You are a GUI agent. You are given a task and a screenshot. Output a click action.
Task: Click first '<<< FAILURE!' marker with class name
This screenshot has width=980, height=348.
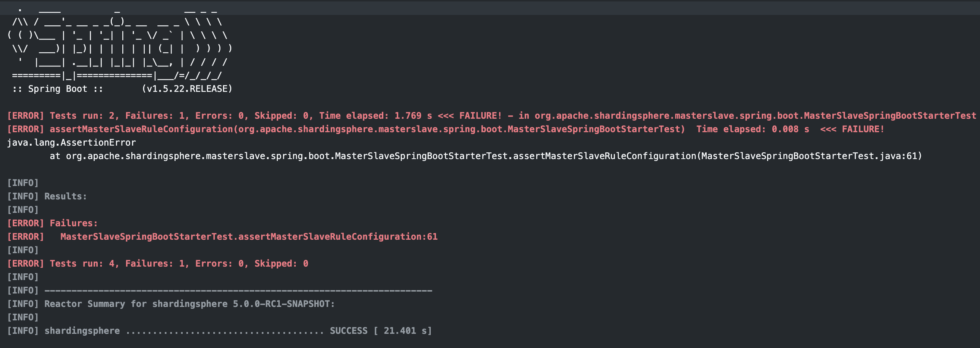coord(470,116)
